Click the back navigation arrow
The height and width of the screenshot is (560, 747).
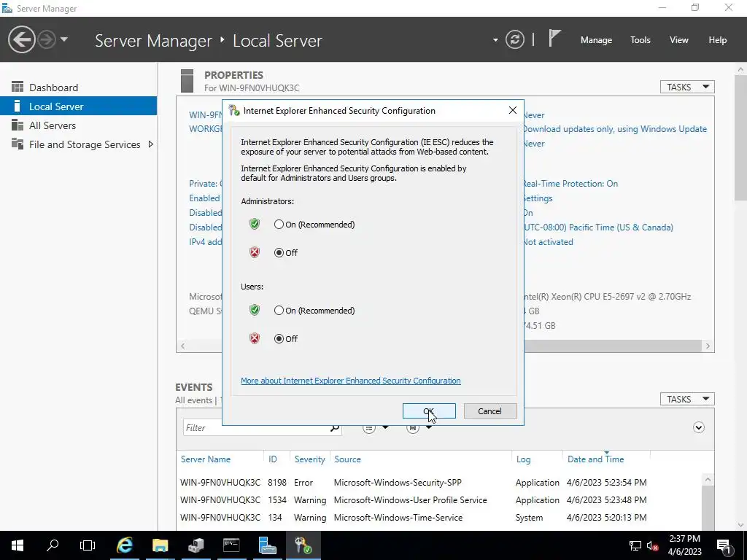coord(21,39)
